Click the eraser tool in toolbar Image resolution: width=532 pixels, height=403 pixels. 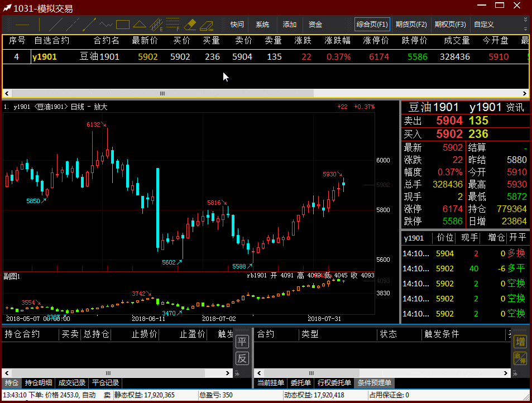[190, 25]
